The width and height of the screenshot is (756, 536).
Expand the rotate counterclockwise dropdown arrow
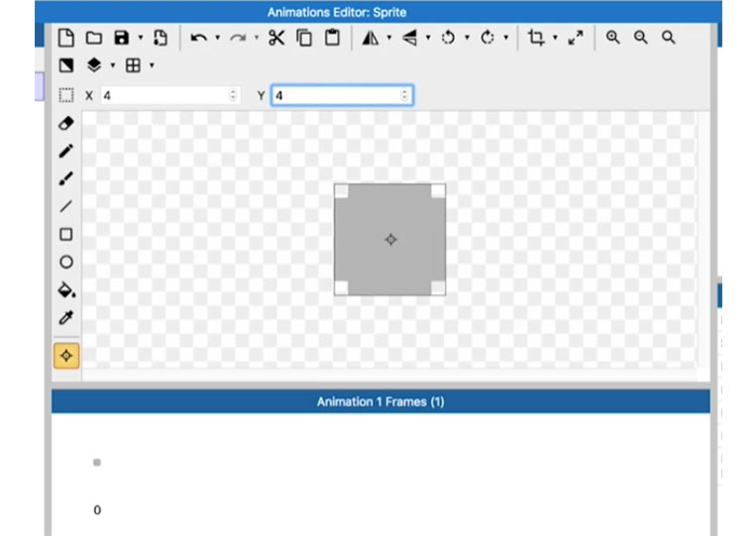467,38
